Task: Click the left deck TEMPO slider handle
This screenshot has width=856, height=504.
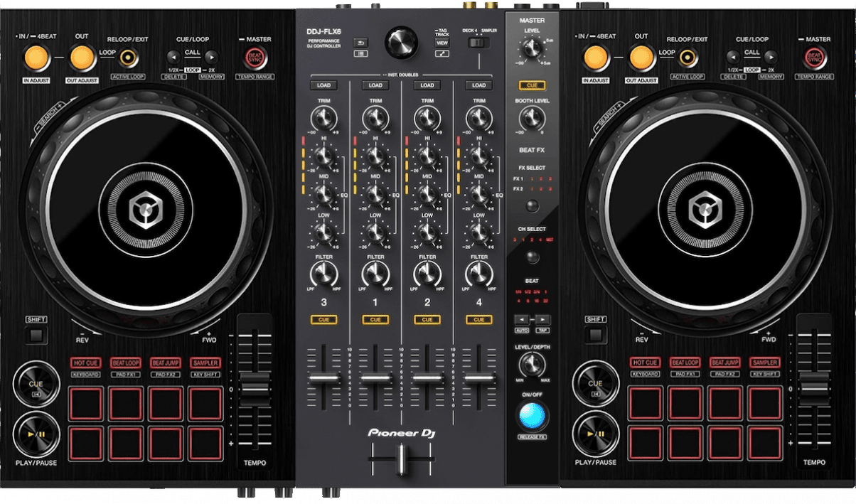Action: 255,388
